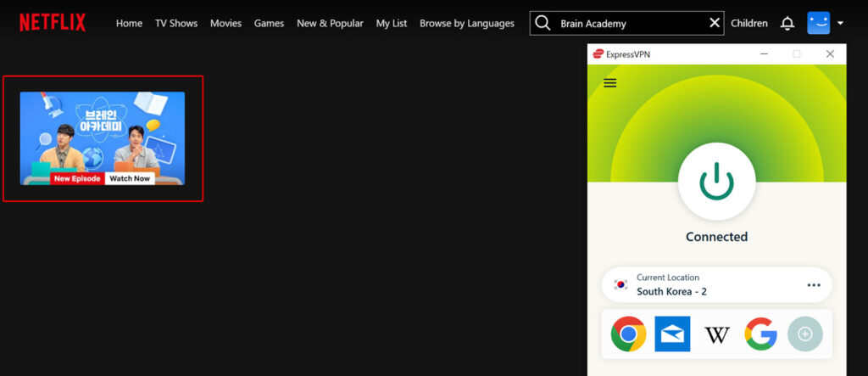Expand the profile dropdown arrow
The width and height of the screenshot is (868, 376).
(x=840, y=23)
